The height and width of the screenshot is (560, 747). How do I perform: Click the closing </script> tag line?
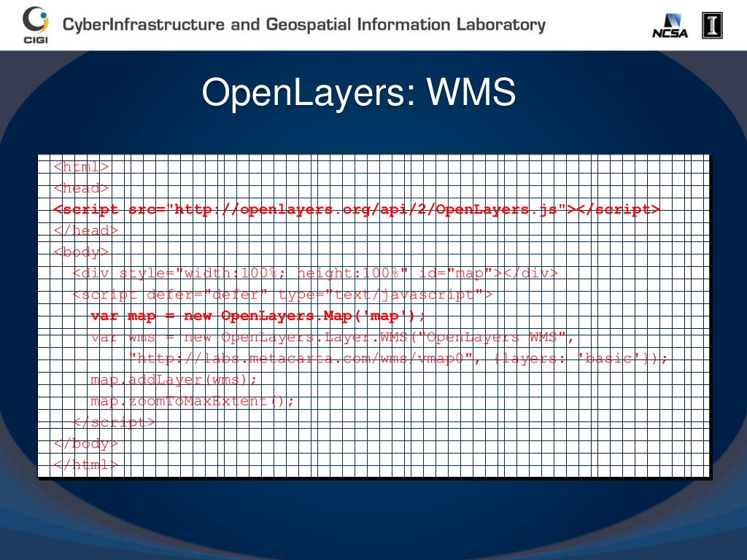(114, 422)
